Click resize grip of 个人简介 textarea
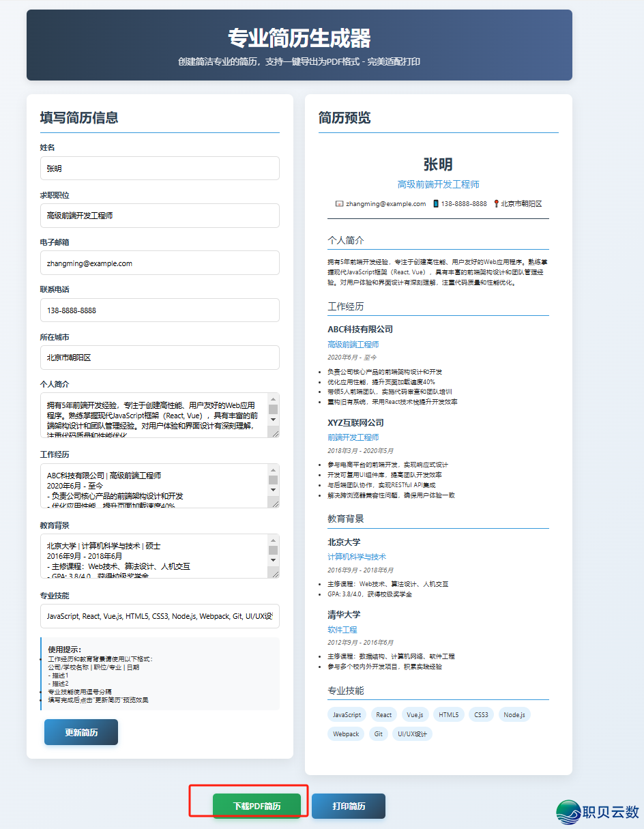Viewport: 644px width, 829px height. click(274, 432)
